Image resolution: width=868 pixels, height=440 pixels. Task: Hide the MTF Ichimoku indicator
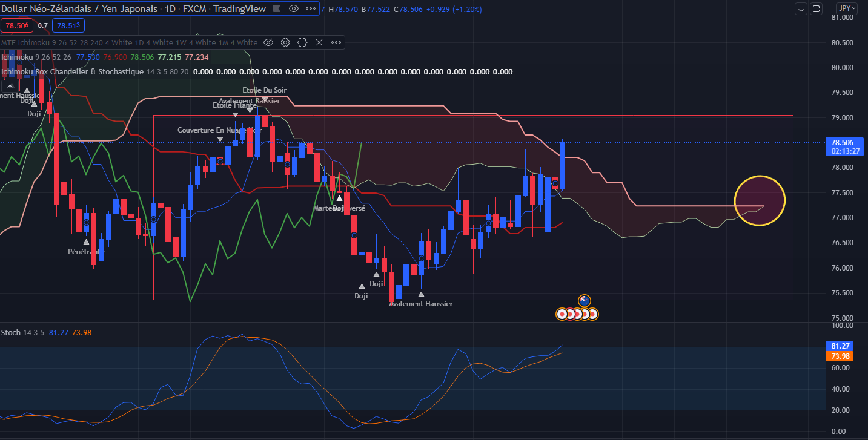[268, 42]
